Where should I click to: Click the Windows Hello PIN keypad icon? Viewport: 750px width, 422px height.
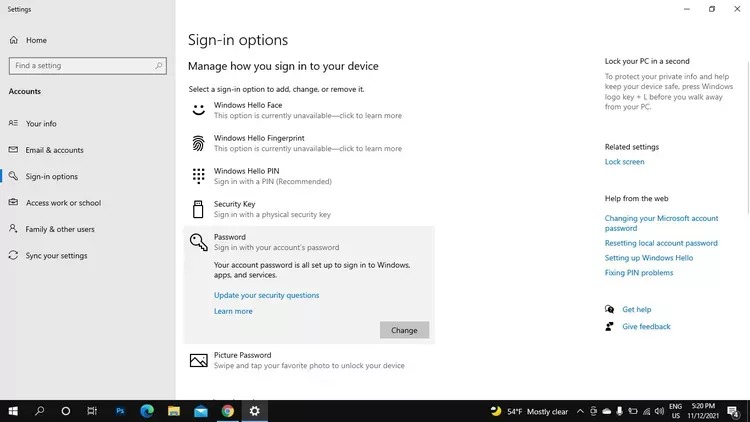[198, 176]
